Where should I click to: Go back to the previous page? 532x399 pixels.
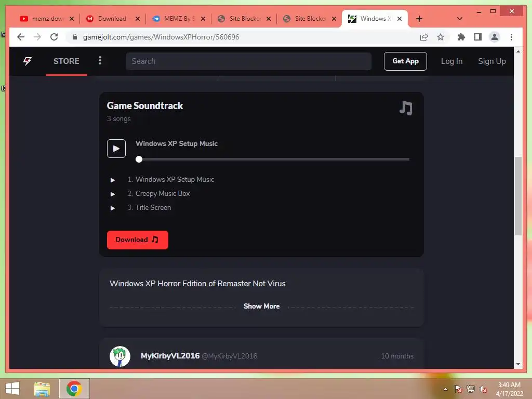(21, 37)
